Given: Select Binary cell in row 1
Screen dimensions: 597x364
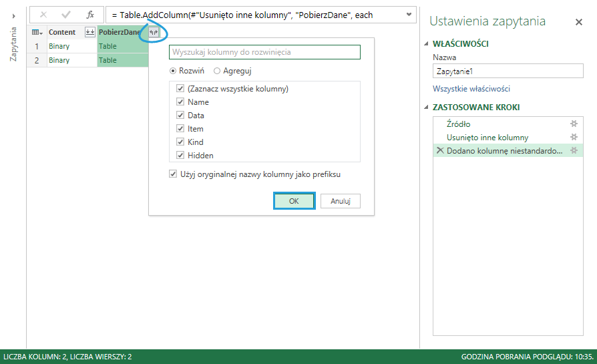Looking at the screenshot, I should click(x=72, y=46).
